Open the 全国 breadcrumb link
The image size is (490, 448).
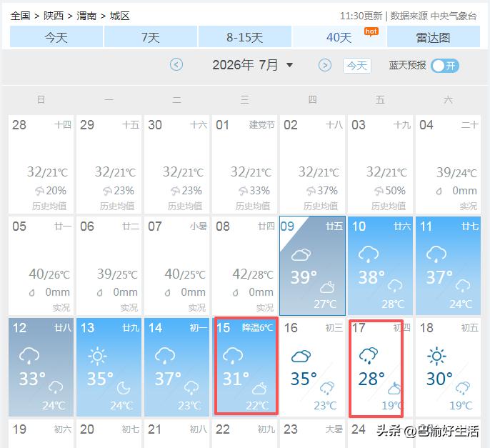point(20,16)
